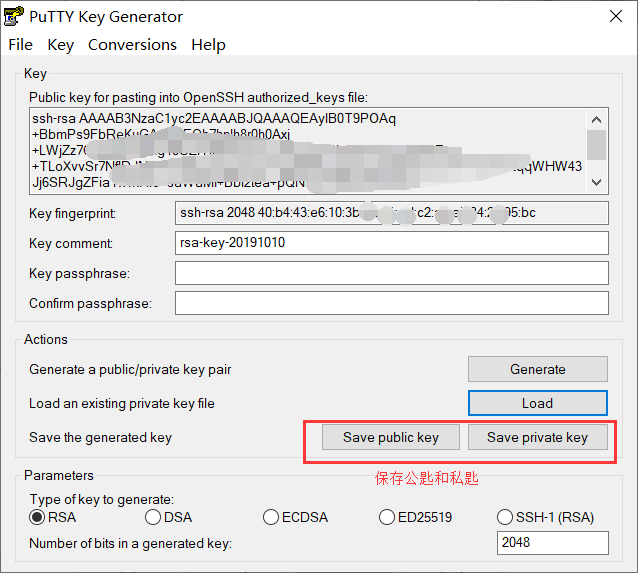The height and width of the screenshot is (573, 638).
Task: Click the Key passphrase field
Action: (x=392, y=273)
